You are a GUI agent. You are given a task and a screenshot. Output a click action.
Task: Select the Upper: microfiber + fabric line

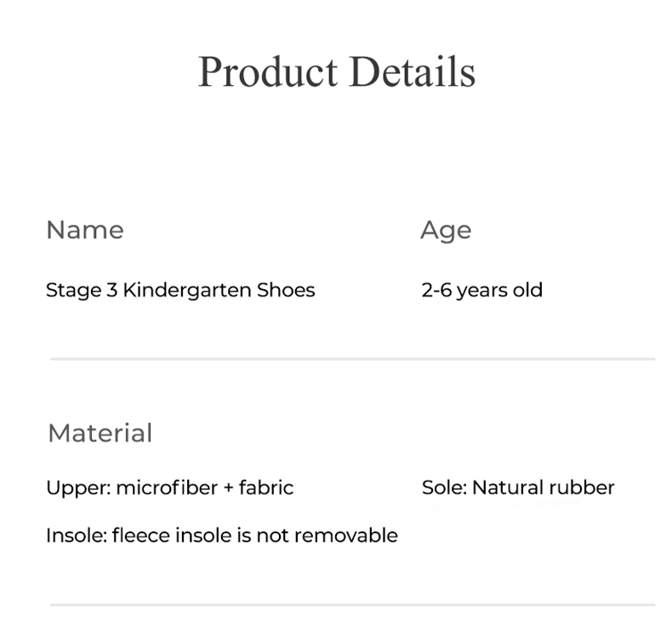click(169, 487)
